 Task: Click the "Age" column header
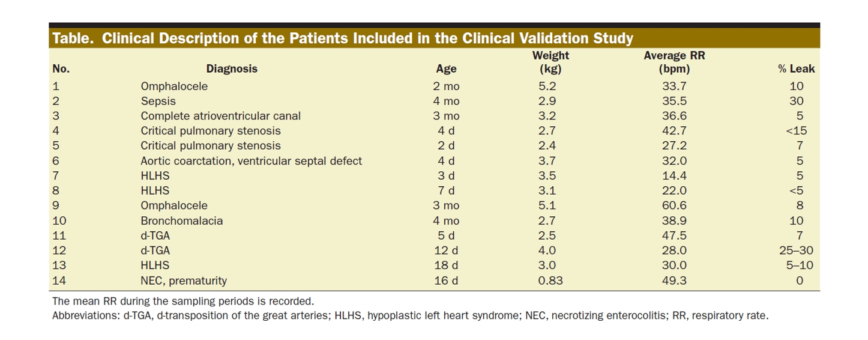[x=446, y=69]
